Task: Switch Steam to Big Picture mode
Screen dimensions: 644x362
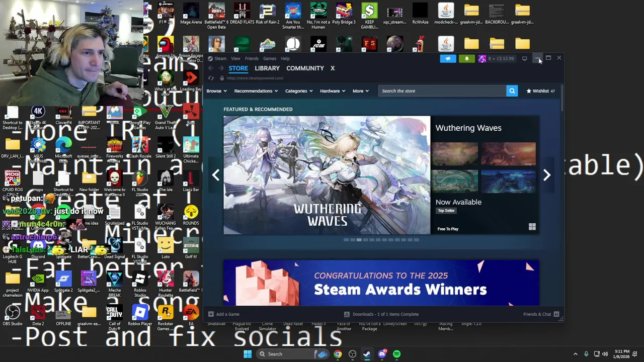Action: (524, 58)
